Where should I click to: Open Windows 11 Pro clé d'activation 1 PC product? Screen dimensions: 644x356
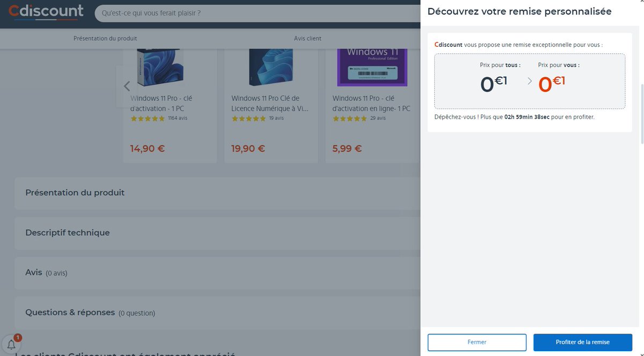pyautogui.click(x=161, y=103)
